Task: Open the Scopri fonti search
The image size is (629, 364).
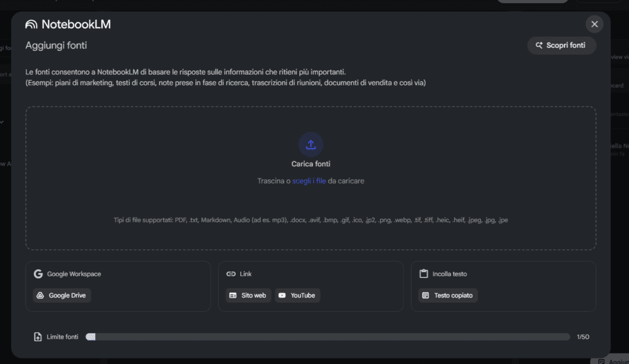Action: click(x=561, y=45)
